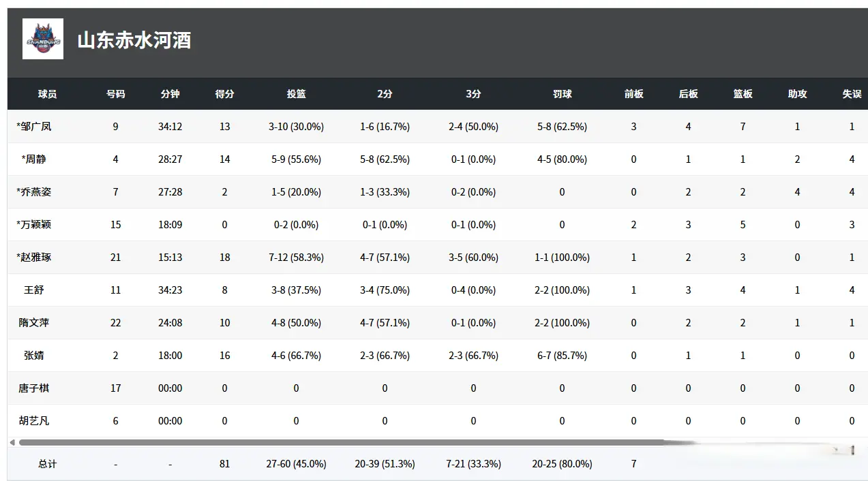Sort table by 篮板 header
The height and width of the screenshot is (481, 868).
pos(743,94)
